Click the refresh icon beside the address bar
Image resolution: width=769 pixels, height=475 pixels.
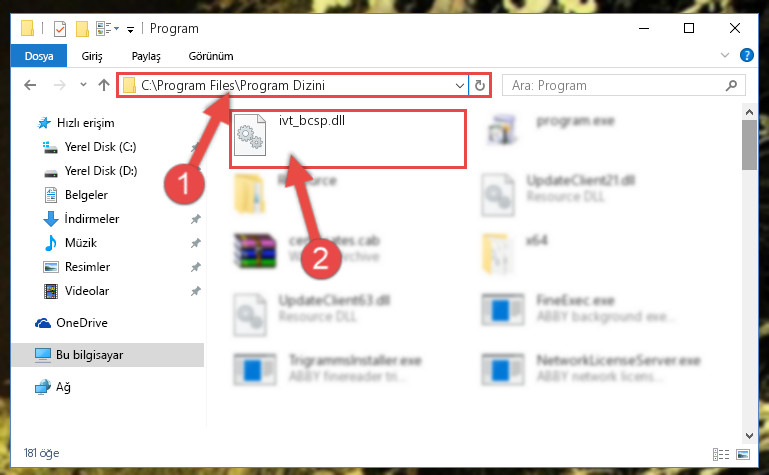(x=480, y=86)
